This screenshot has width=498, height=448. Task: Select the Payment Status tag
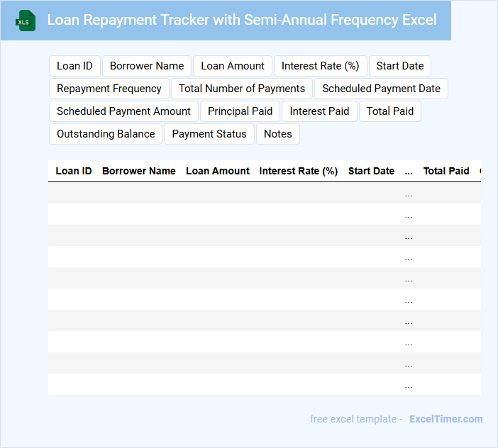[209, 134]
